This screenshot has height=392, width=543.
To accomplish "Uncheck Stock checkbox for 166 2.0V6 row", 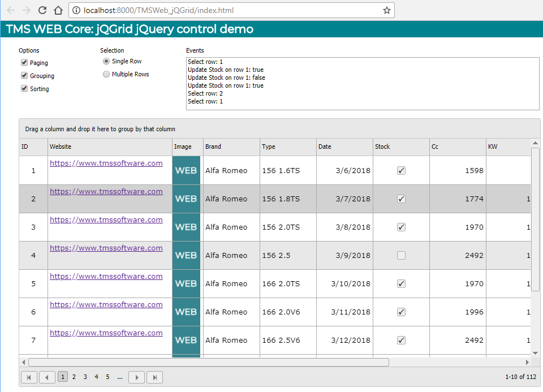I will point(401,312).
